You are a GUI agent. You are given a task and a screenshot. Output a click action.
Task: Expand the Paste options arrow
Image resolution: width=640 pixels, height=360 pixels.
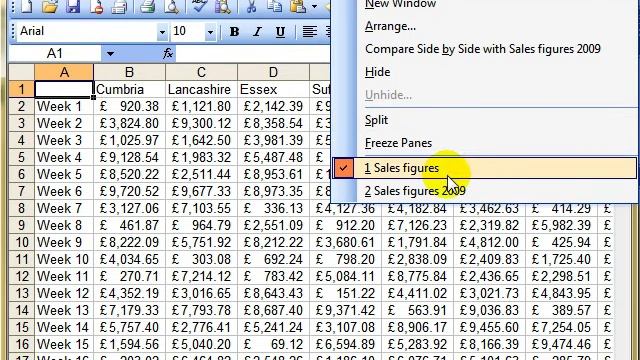pyautogui.click(x=314, y=6)
